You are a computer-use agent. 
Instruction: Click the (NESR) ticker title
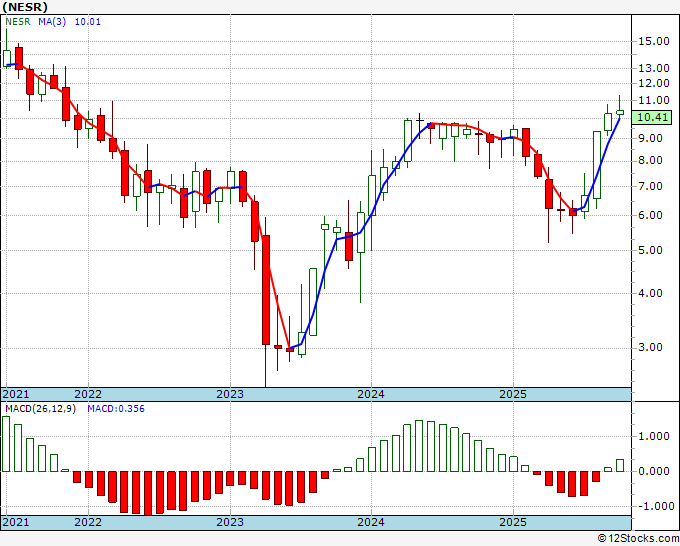tap(25, 7)
